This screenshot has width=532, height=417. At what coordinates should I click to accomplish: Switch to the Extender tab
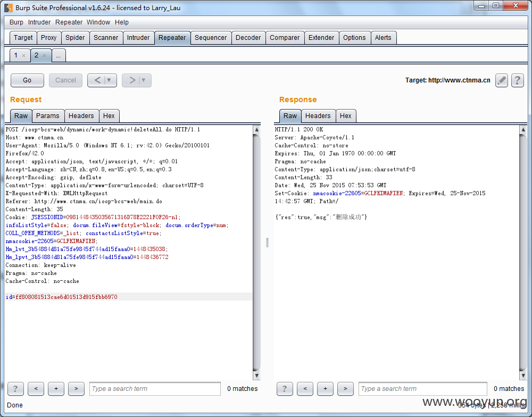321,38
